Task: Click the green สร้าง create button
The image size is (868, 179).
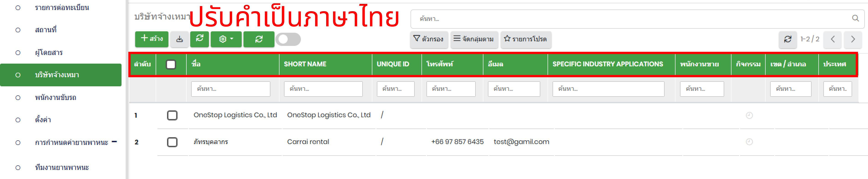Action: pyautogui.click(x=152, y=39)
